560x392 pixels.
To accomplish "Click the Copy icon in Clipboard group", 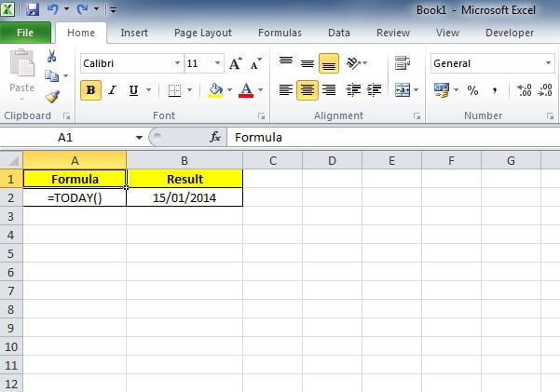I will [52, 75].
